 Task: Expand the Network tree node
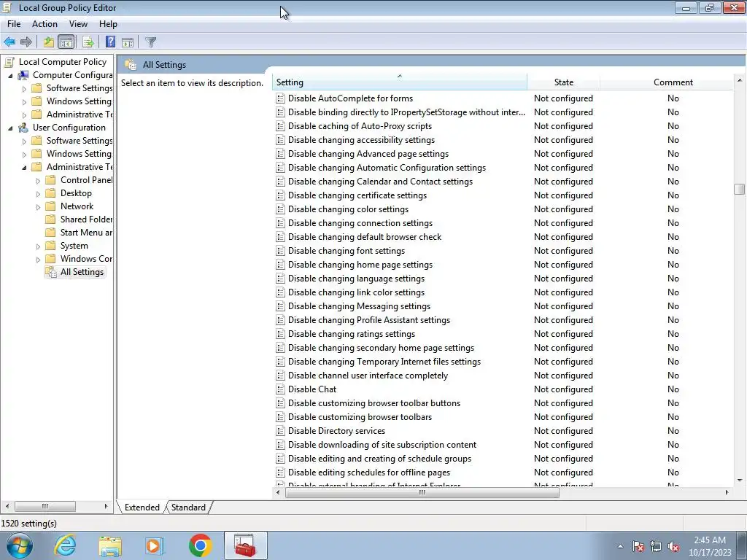[x=38, y=206]
